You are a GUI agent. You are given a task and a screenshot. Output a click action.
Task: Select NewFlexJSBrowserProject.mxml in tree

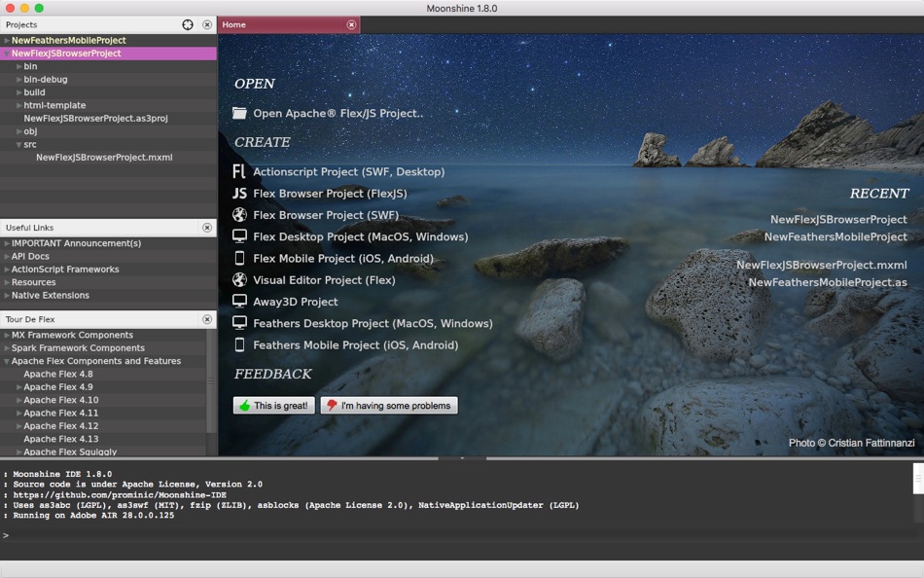click(104, 158)
